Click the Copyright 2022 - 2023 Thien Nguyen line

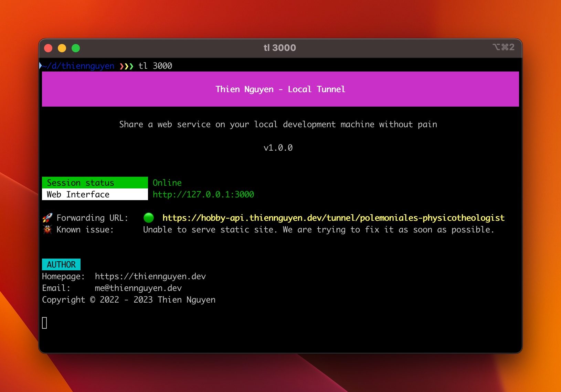pos(129,300)
